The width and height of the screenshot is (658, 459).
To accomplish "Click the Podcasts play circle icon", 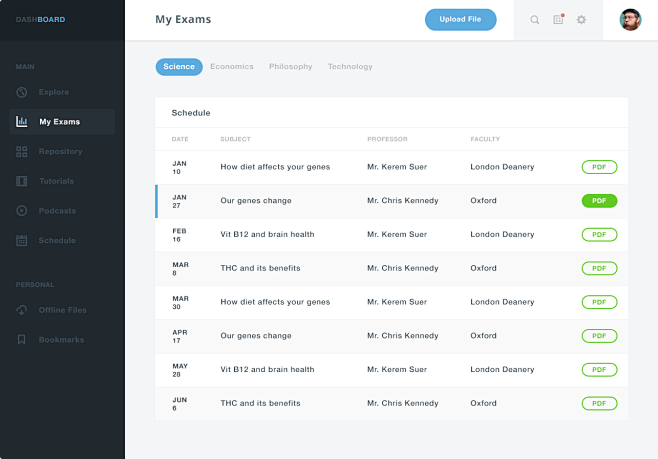I will 22,211.
